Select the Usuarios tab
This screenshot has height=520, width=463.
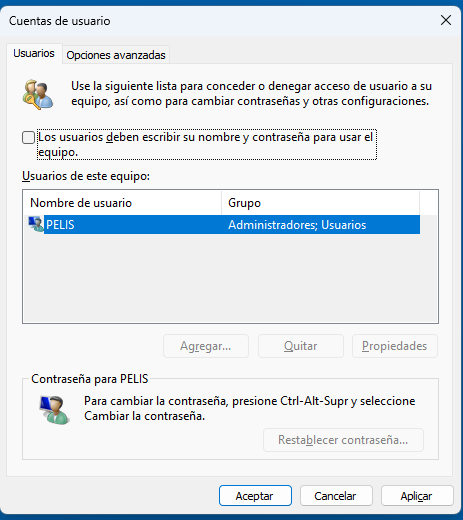click(x=34, y=53)
